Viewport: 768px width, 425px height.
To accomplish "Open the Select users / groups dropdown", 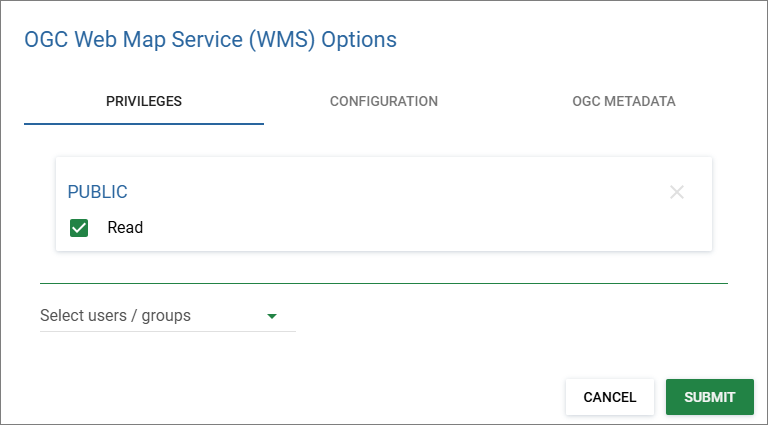I will (x=167, y=316).
